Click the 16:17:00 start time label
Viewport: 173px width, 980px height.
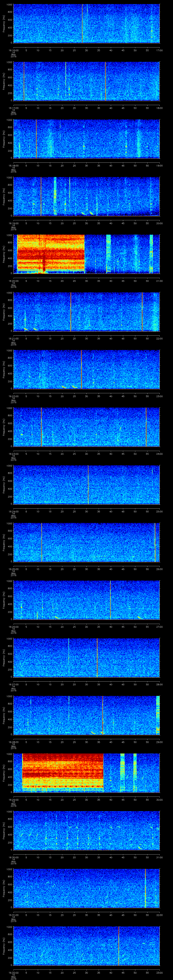13,108
